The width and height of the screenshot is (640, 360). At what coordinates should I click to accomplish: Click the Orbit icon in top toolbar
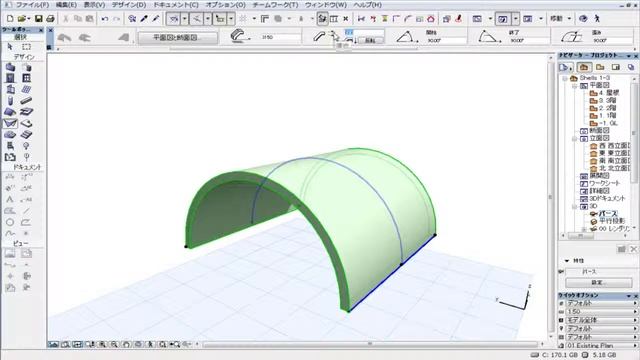(x=583, y=19)
